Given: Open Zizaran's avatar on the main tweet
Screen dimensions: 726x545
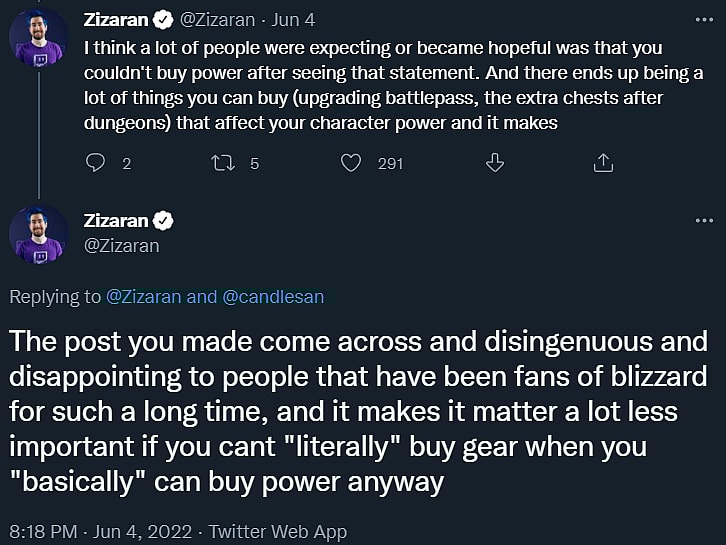Looking at the screenshot, I should pyautogui.click(x=39, y=235).
